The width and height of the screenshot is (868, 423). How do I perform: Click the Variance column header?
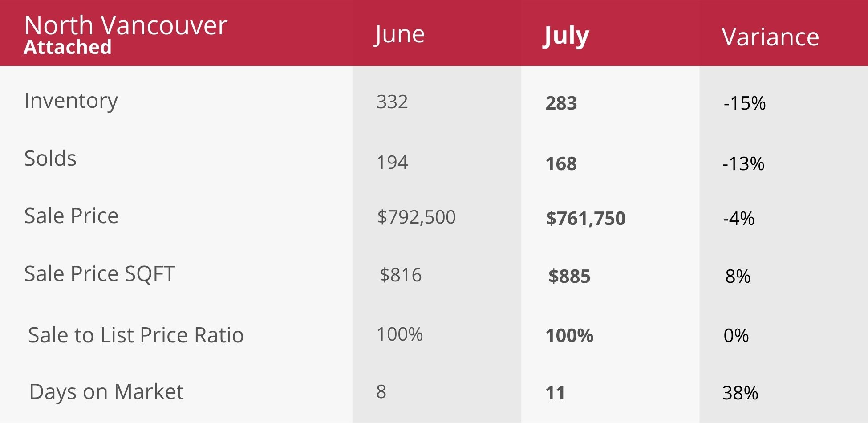point(770,37)
